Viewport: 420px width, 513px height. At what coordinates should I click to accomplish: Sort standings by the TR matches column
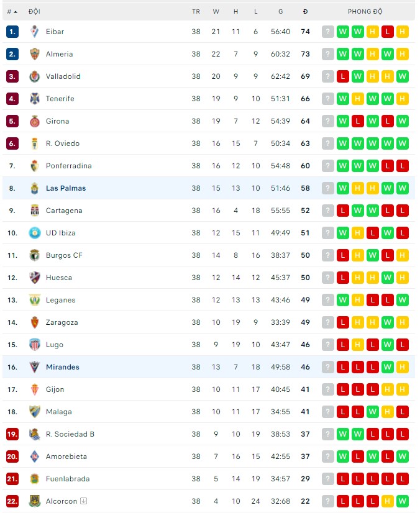[x=196, y=11]
